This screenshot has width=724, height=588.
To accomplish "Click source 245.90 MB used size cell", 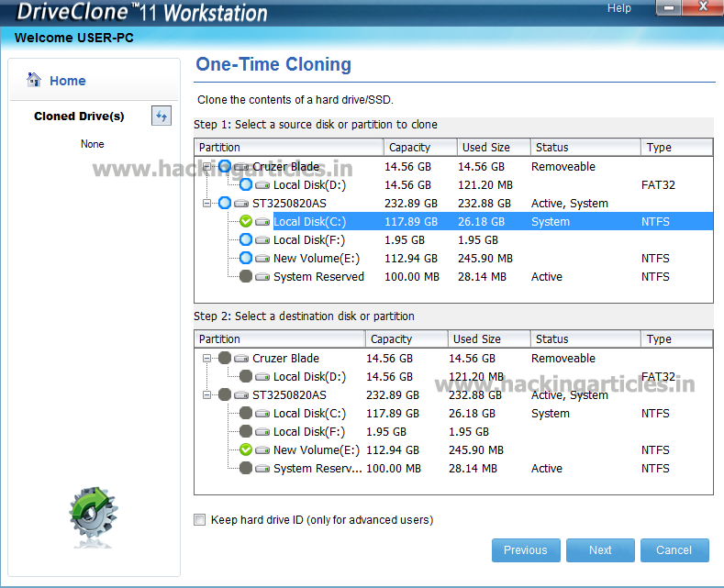I will [x=485, y=259].
